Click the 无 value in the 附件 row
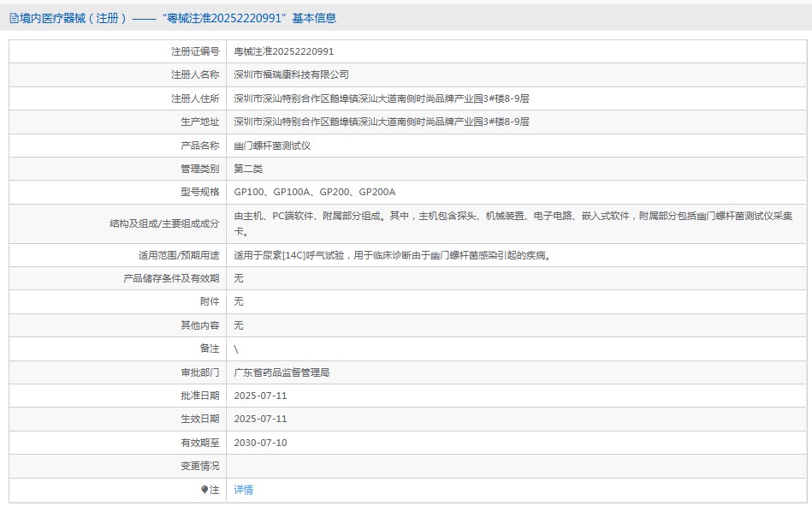 point(239,301)
